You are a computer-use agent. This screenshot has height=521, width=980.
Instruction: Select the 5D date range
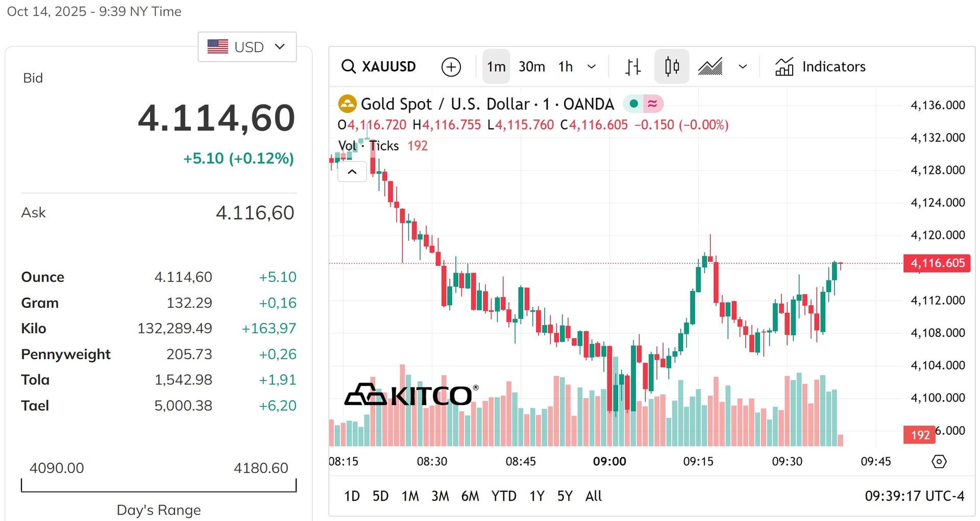(380, 496)
